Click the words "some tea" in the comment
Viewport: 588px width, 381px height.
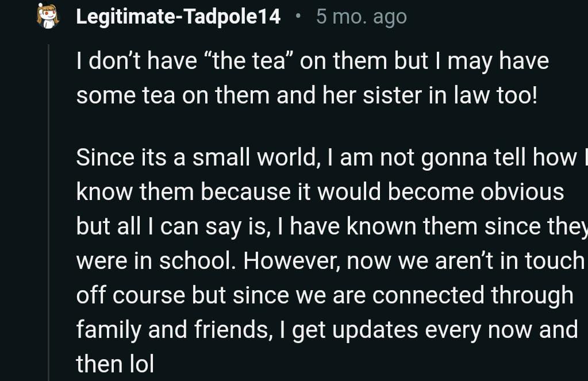coord(125,95)
